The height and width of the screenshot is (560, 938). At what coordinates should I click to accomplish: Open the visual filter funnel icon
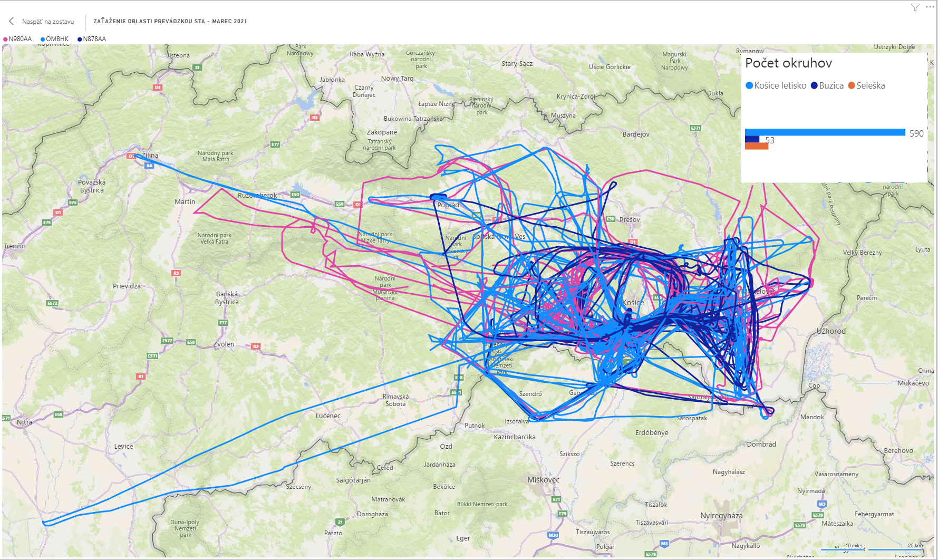pyautogui.click(x=915, y=7)
